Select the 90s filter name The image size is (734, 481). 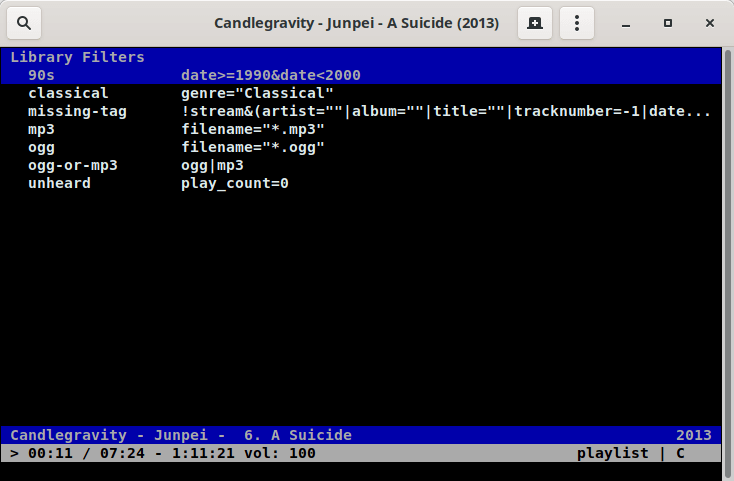pyautogui.click(x=41, y=75)
